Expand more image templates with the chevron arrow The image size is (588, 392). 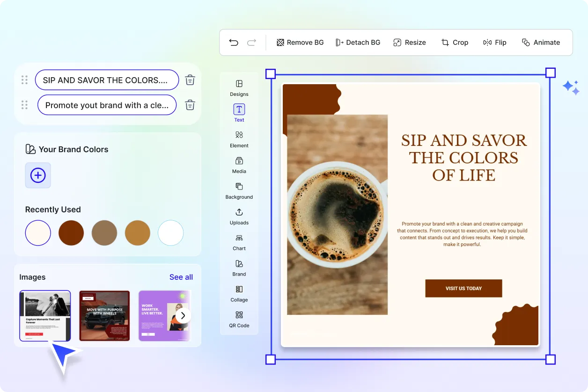(183, 315)
